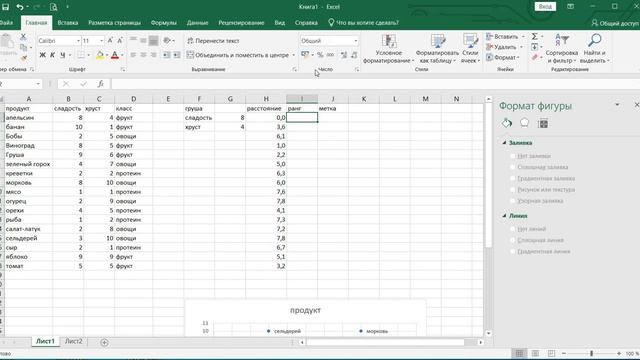Select the Нет линий radio option

513,229
